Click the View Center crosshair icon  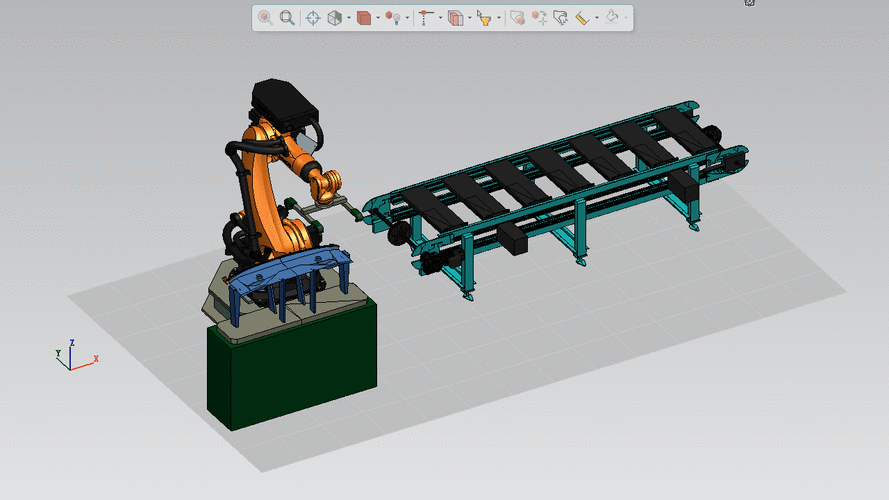313,18
